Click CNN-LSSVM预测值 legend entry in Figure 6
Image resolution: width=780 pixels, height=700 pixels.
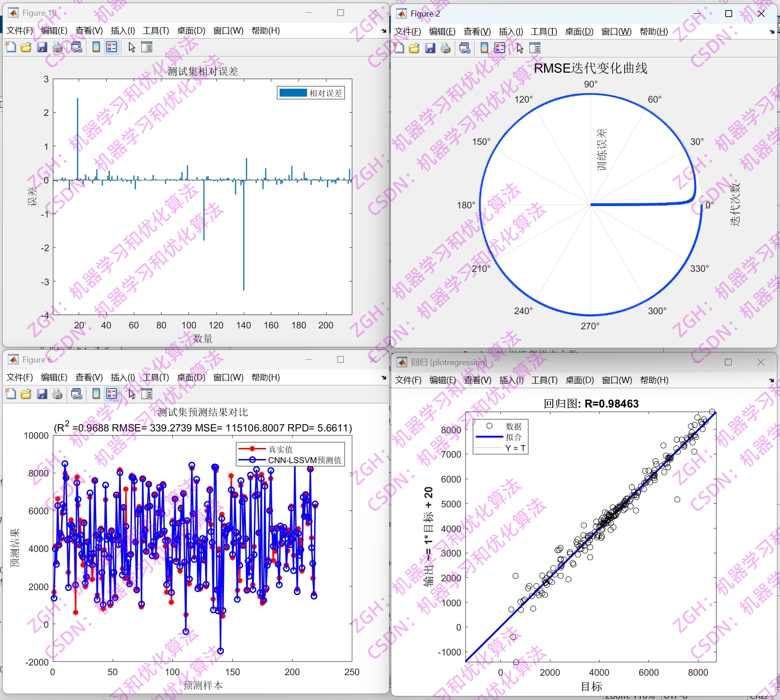point(305,460)
